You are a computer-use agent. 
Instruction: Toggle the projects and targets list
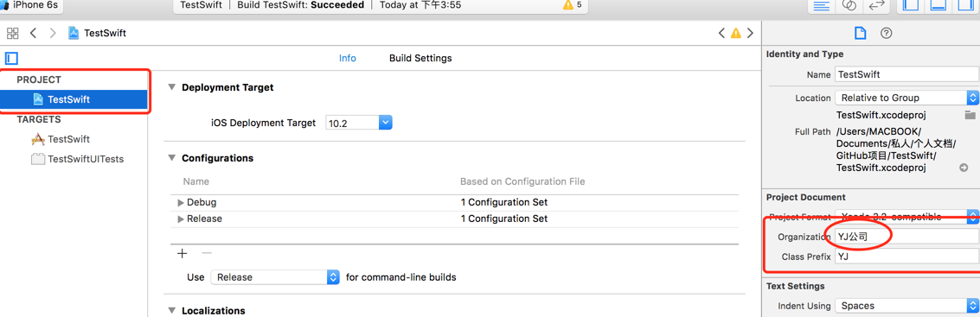tap(12, 59)
